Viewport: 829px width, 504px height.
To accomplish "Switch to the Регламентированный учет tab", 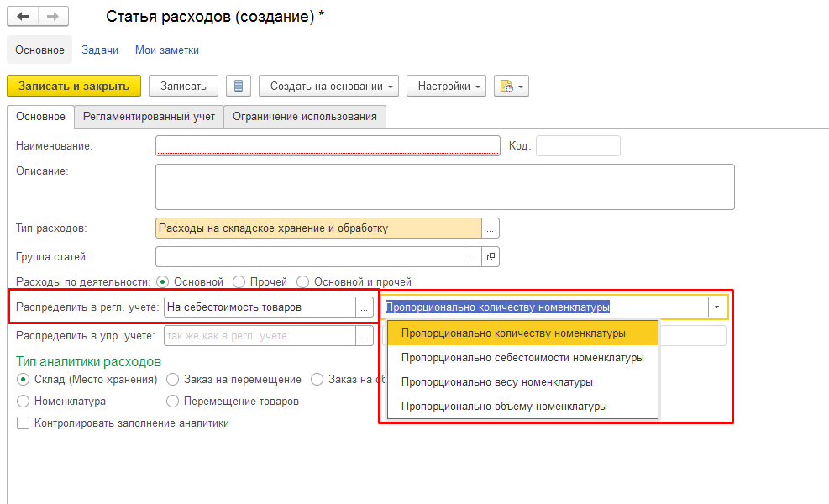I will tap(149, 117).
